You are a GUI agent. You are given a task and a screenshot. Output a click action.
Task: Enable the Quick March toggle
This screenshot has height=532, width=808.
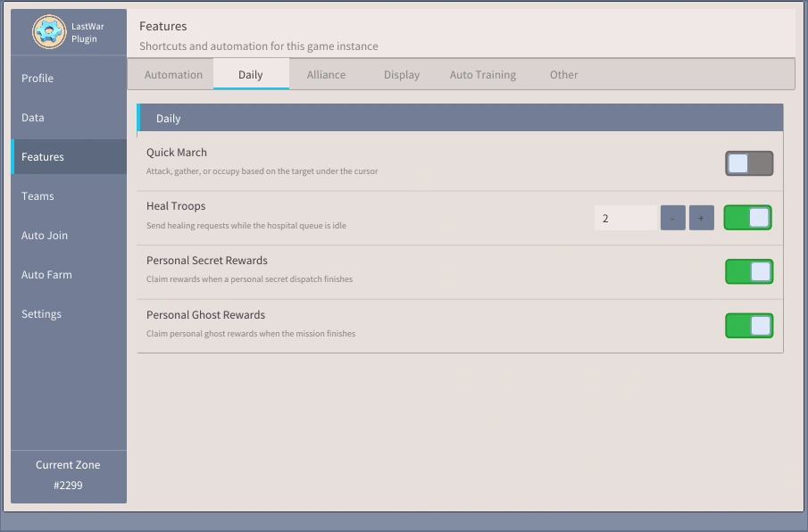point(749,163)
